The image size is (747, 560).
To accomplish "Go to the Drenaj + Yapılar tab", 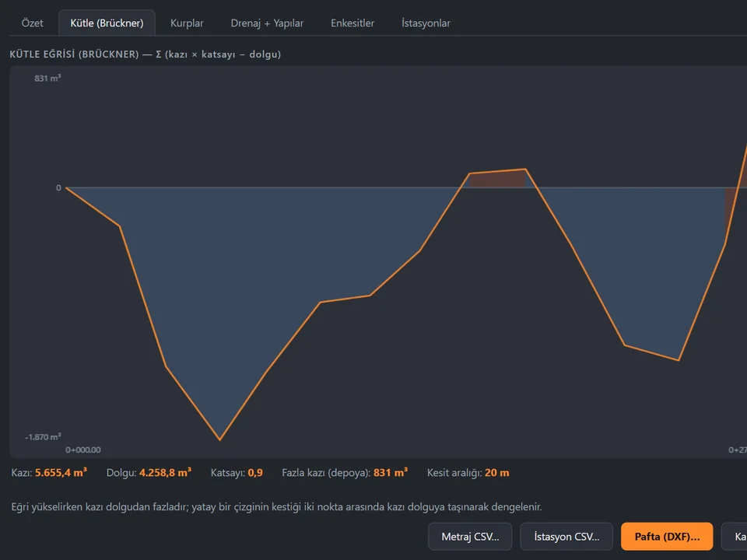I will 267,23.
